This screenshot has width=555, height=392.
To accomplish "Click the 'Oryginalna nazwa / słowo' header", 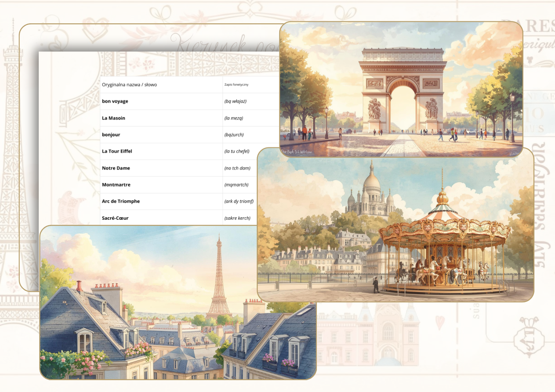I will (129, 85).
